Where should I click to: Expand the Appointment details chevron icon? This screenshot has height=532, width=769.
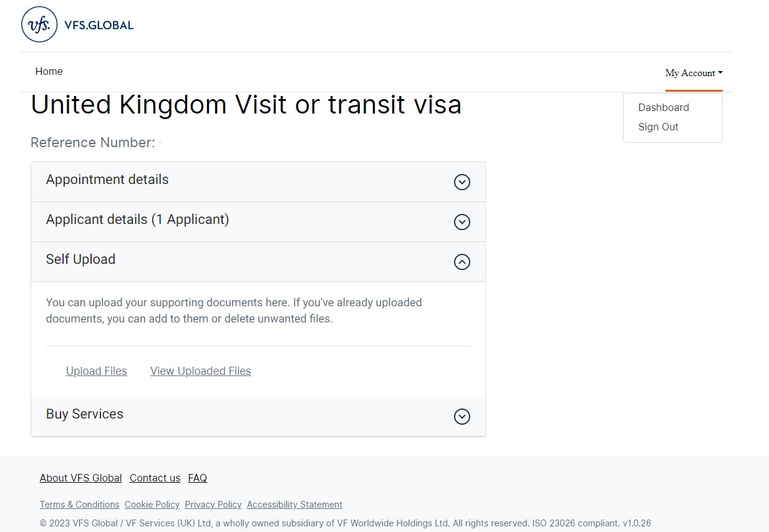tap(462, 182)
